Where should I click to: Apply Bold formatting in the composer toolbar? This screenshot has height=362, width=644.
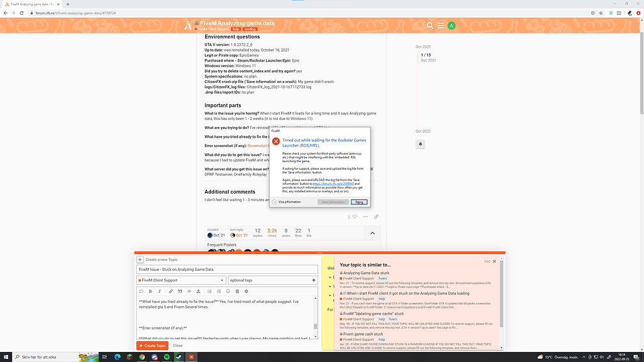tap(150, 291)
